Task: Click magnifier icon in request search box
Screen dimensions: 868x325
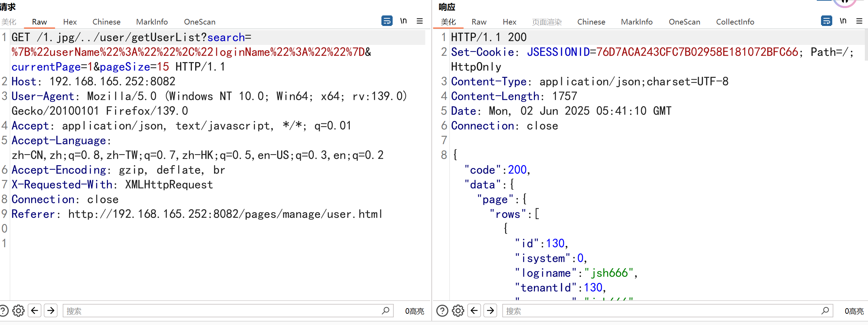Action: point(386,311)
